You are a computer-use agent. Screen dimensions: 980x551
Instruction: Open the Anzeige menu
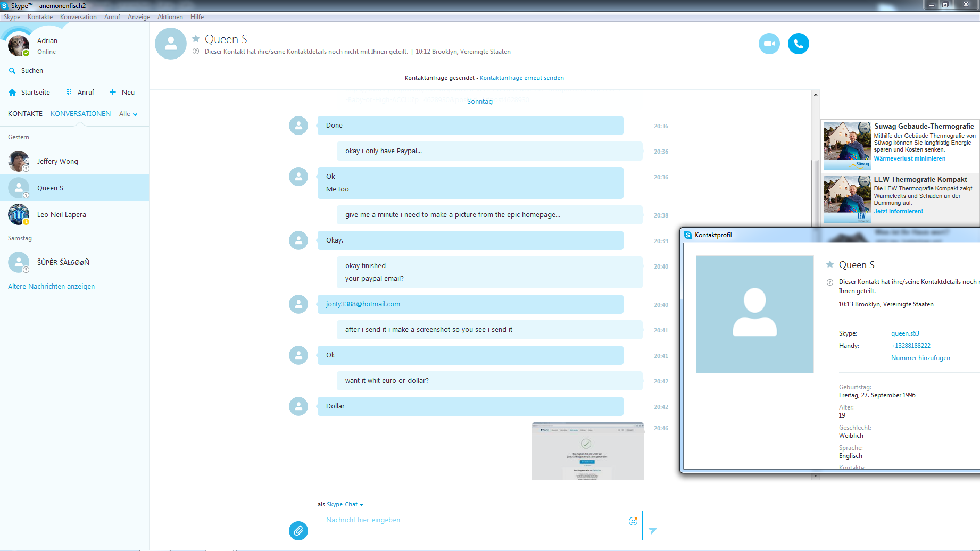point(139,17)
